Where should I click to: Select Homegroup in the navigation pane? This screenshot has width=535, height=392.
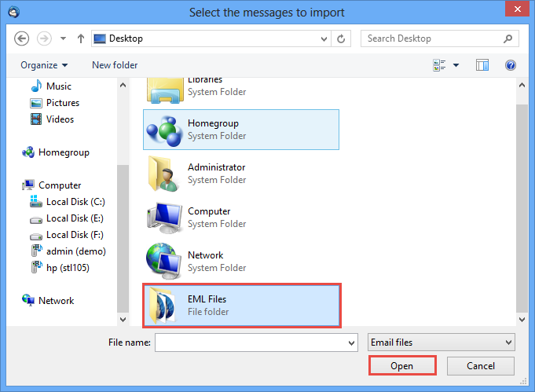(64, 152)
